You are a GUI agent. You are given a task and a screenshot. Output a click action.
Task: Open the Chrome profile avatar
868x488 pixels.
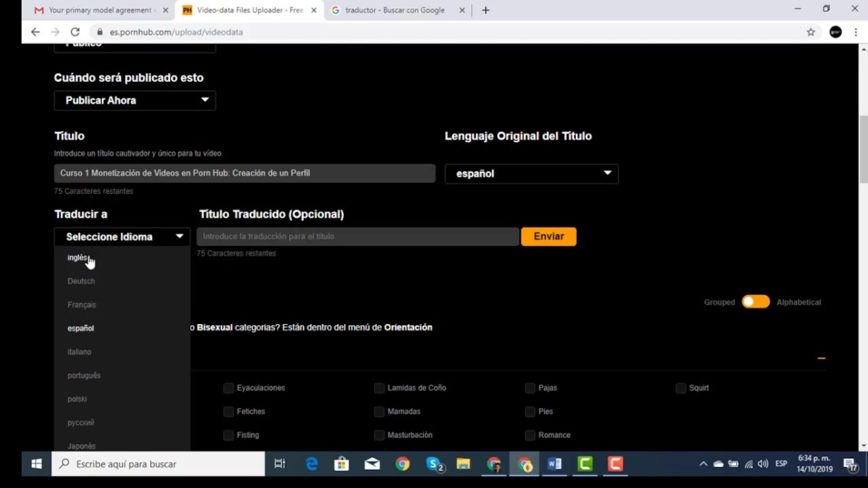pyautogui.click(x=835, y=32)
